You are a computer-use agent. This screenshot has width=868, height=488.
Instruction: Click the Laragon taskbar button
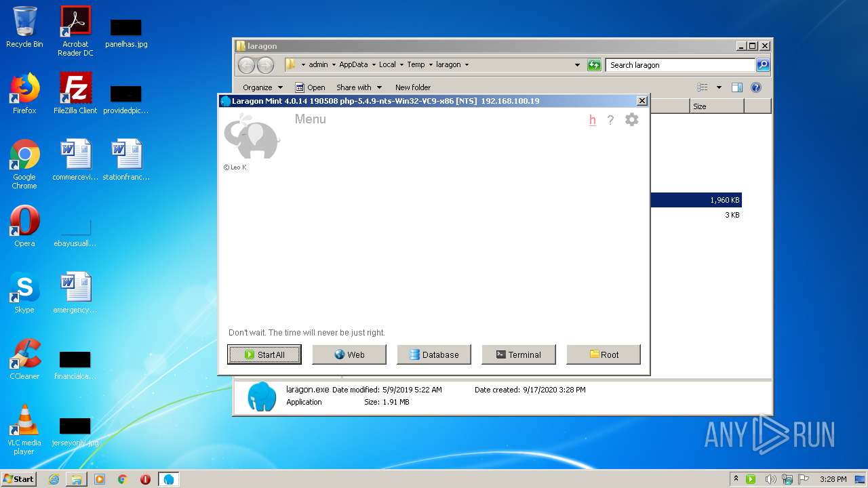point(169,479)
